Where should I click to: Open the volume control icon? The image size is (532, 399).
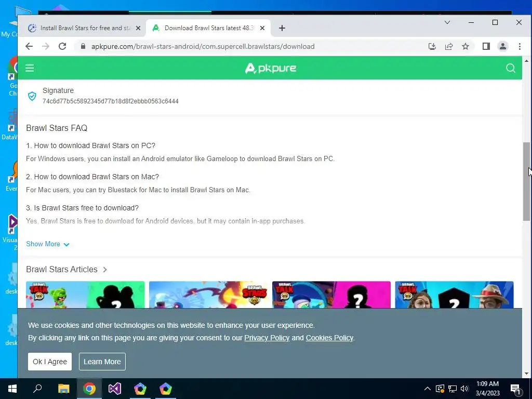tap(464, 389)
